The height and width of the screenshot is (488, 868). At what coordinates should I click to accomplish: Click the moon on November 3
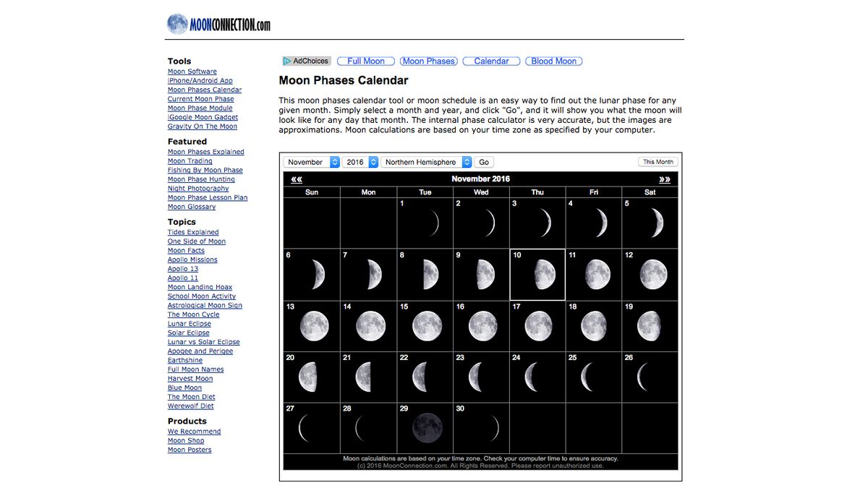[545, 223]
